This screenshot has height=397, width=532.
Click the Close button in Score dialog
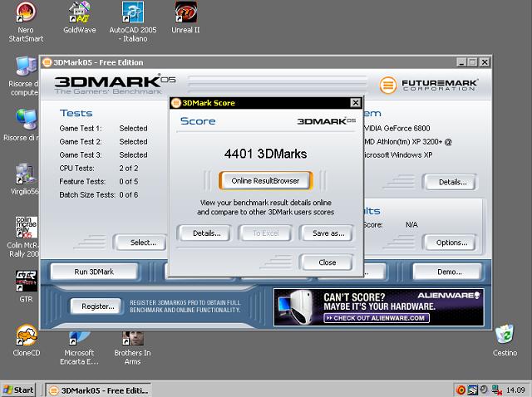coord(328,262)
